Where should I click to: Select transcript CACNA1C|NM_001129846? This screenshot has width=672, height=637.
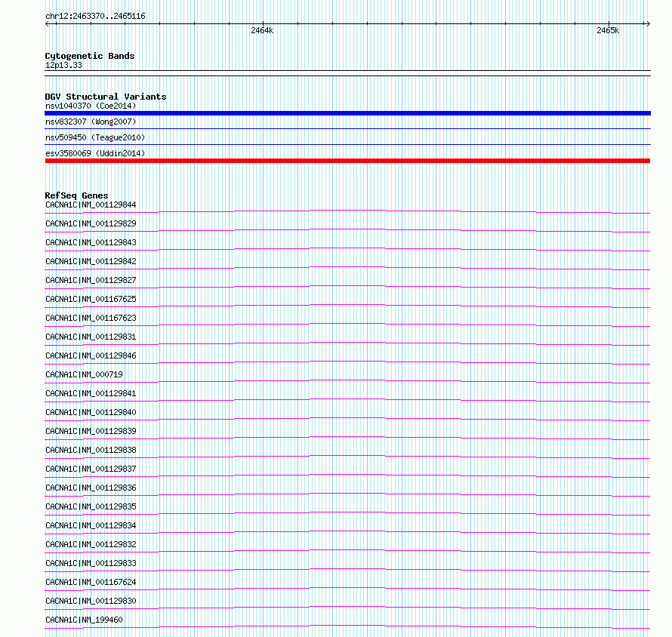91,355
